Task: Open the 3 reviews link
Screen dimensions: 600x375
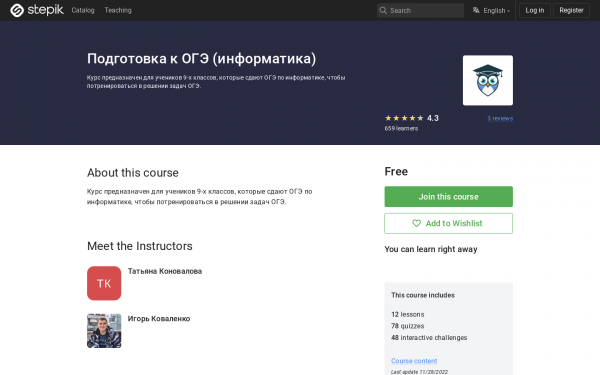Action: pos(500,118)
